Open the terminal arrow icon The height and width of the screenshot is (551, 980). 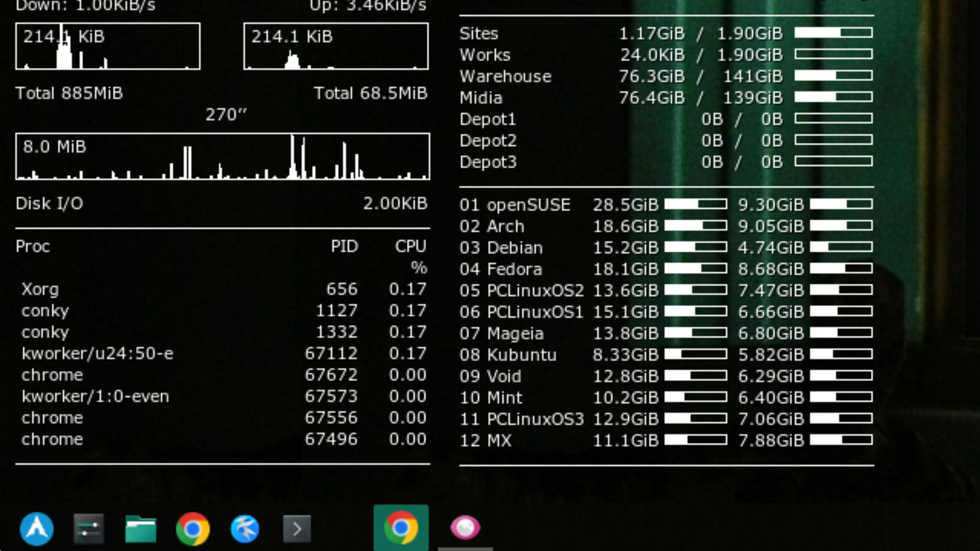point(297,529)
